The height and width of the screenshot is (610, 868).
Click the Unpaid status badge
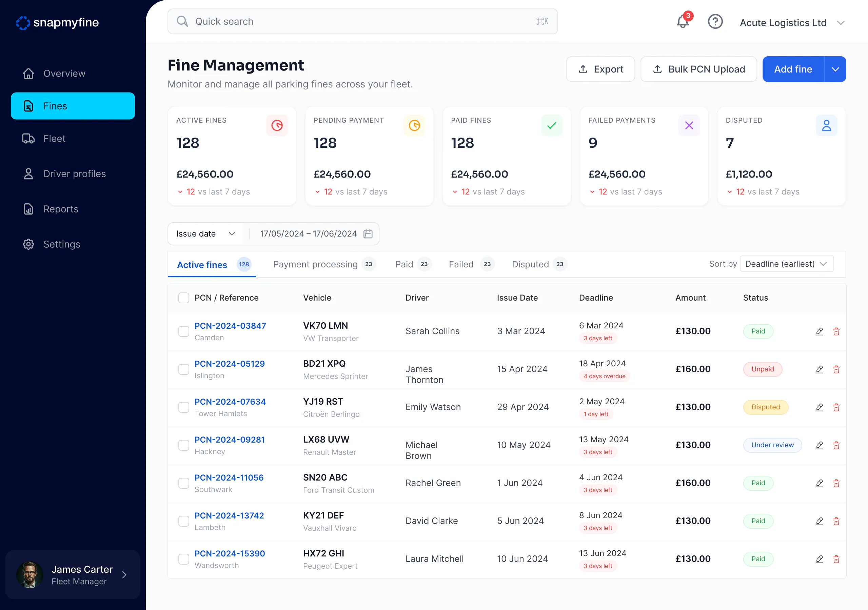(x=763, y=369)
